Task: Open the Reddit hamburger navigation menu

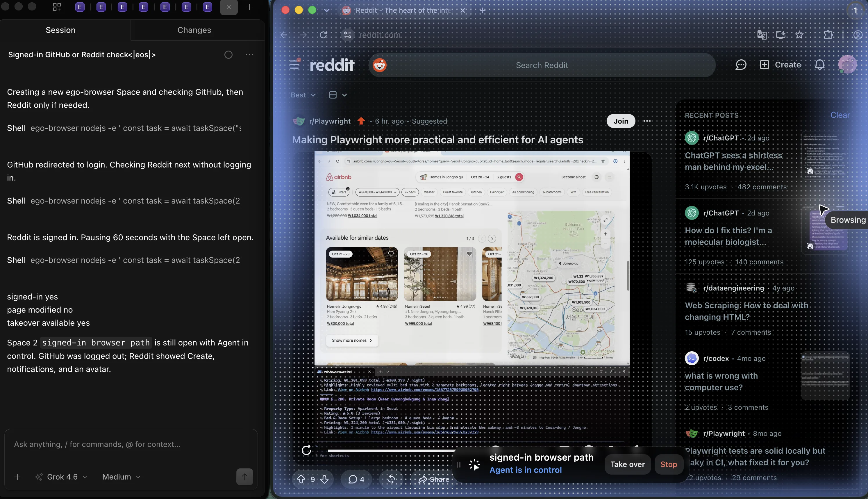Action: (x=294, y=65)
